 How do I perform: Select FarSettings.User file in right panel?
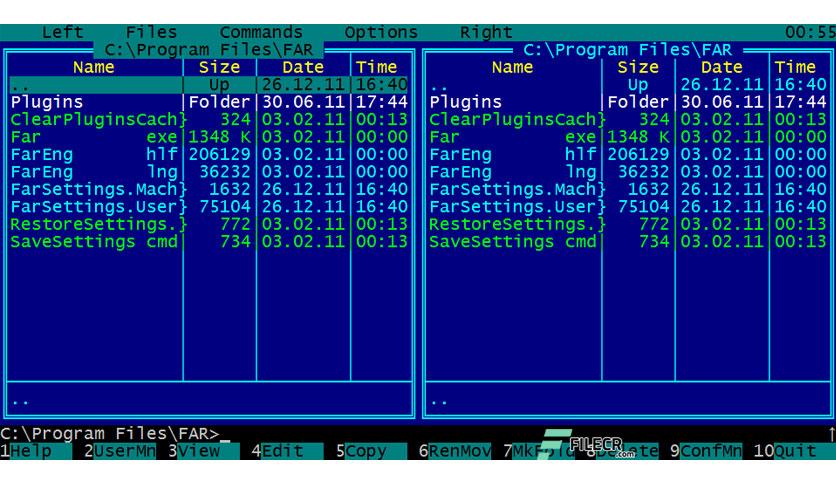[x=628, y=207]
